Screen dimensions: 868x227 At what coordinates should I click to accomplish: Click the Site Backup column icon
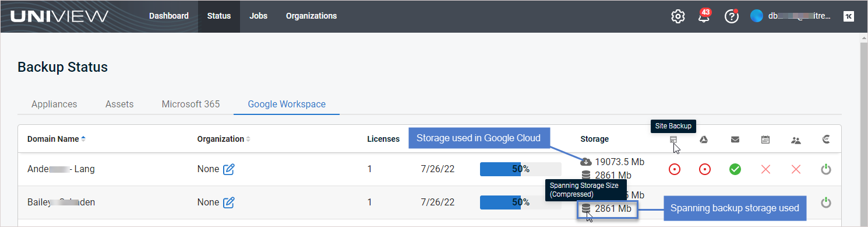pos(673,139)
